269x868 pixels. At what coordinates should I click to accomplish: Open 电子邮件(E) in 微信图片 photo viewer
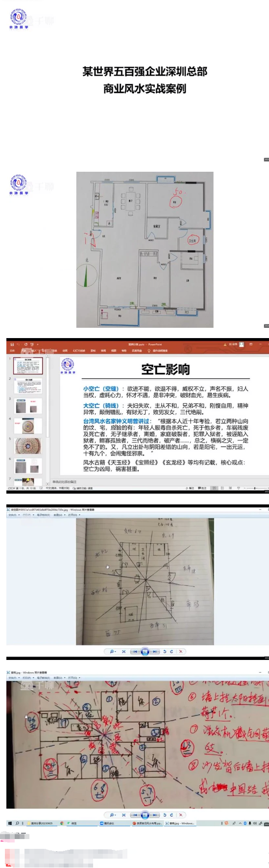44,515
